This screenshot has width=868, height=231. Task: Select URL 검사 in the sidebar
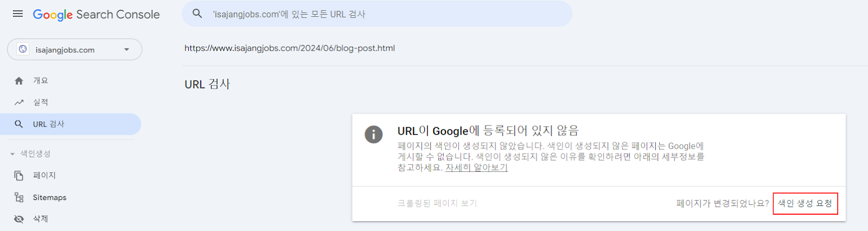[71, 124]
